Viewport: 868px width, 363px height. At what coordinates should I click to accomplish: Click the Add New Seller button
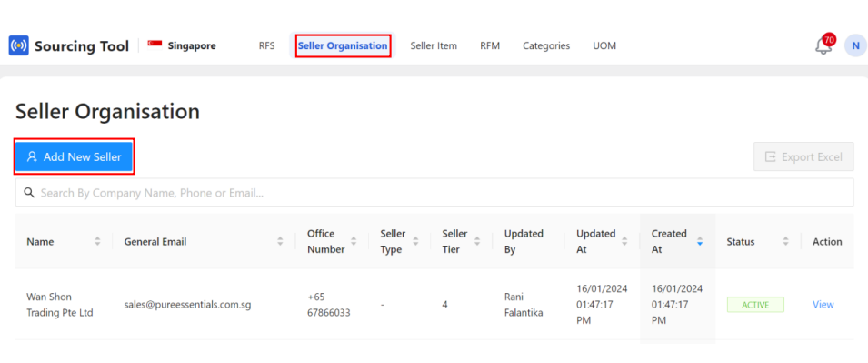75,157
